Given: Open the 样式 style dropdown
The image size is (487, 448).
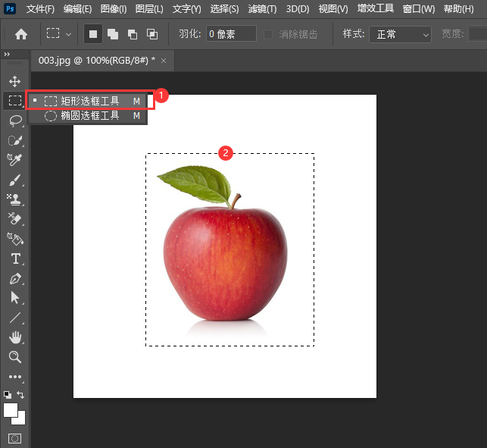Looking at the screenshot, I should tap(400, 34).
